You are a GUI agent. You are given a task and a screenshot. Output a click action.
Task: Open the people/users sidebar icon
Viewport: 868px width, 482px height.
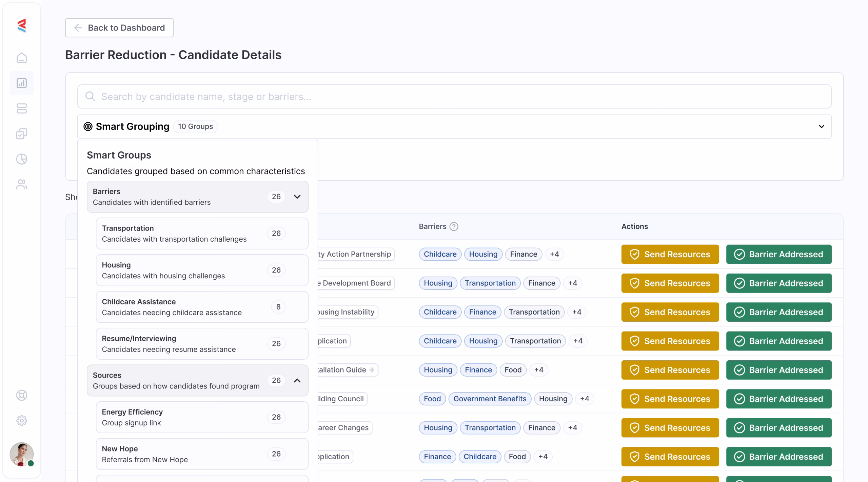click(22, 184)
